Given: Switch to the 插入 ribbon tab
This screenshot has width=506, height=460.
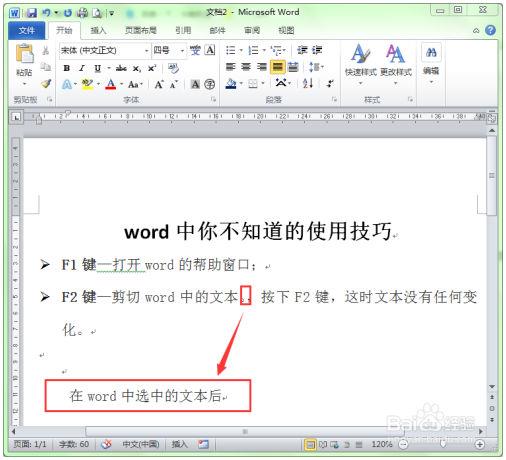Looking at the screenshot, I should [x=98, y=31].
